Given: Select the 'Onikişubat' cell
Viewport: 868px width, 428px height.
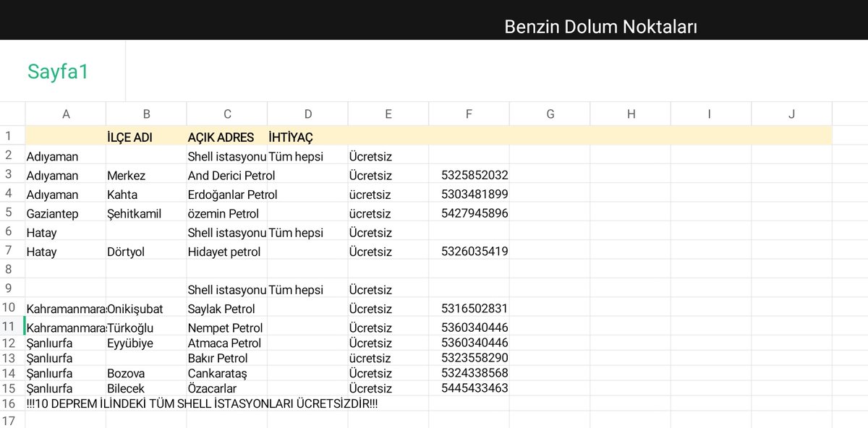Looking at the screenshot, I should [146, 309].
